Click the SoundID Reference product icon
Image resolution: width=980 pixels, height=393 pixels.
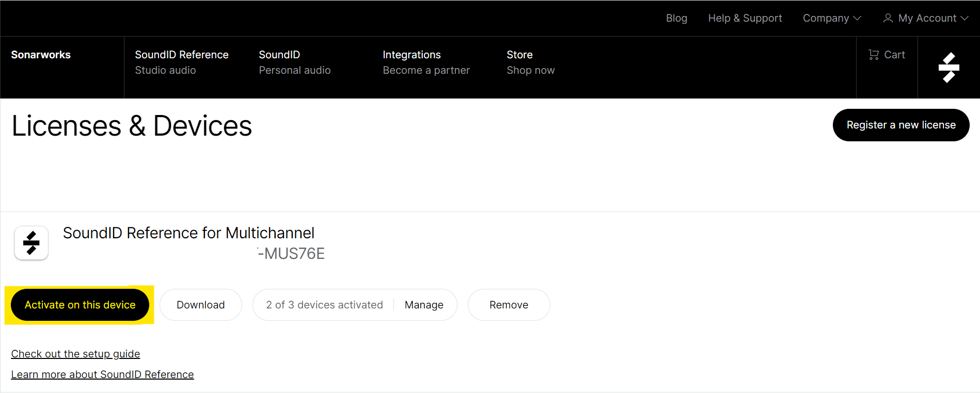click(x=31, y=243)
